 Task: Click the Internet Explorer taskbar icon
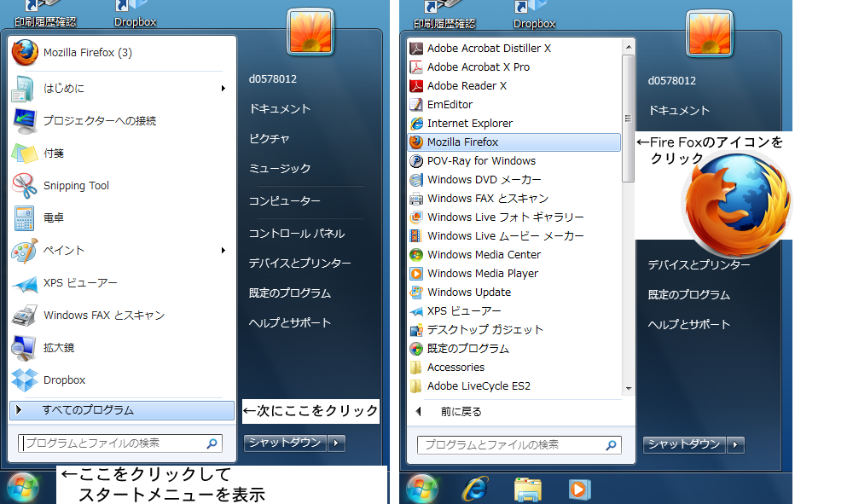[475, 489]
